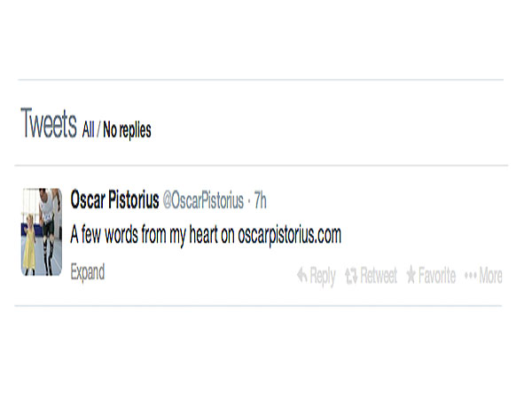The height and width of the screenshot is (399, 532).
Task: Switch to the All tweets filter
Action: 88,129
